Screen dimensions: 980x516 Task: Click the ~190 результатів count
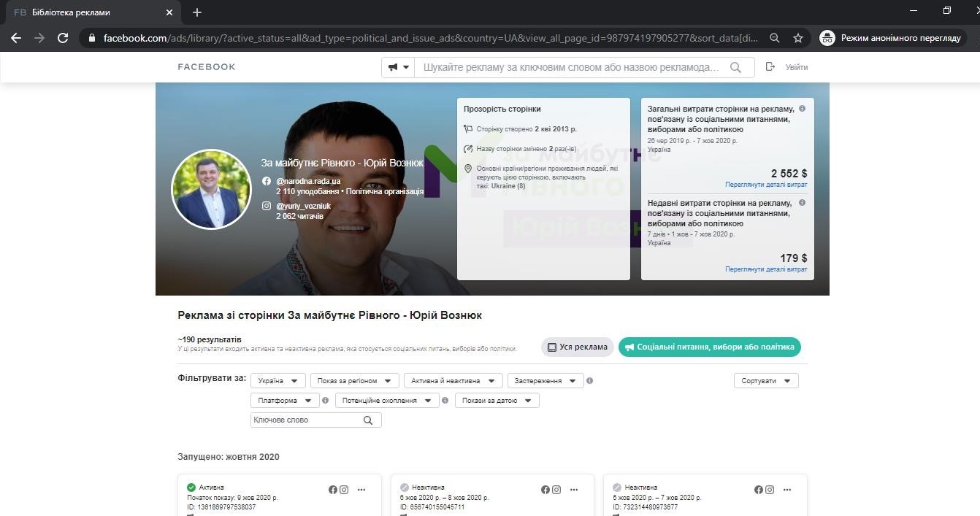[210, 339]
